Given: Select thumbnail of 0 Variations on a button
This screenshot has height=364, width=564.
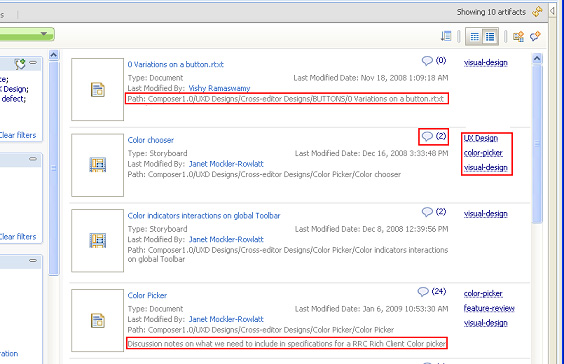Looking at the screenshot, I should pos(97,90).
